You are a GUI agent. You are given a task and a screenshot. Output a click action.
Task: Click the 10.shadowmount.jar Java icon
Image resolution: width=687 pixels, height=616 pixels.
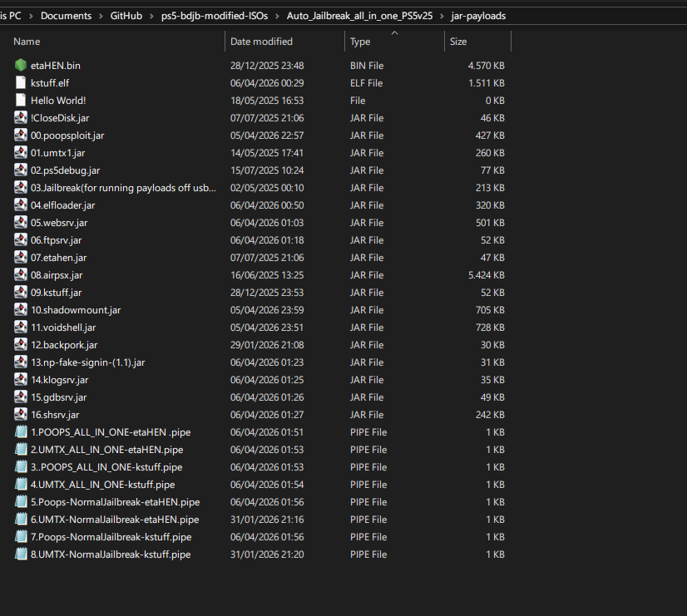tap(21, 310)
